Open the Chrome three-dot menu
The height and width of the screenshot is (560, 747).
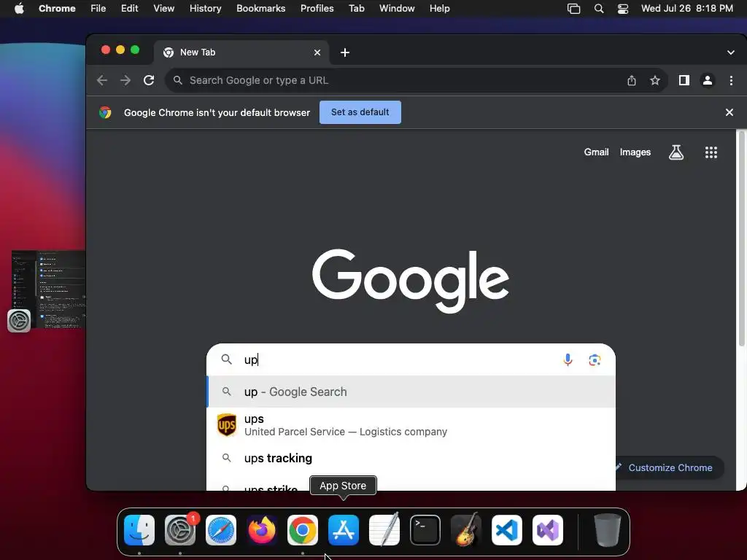[731, 80]
